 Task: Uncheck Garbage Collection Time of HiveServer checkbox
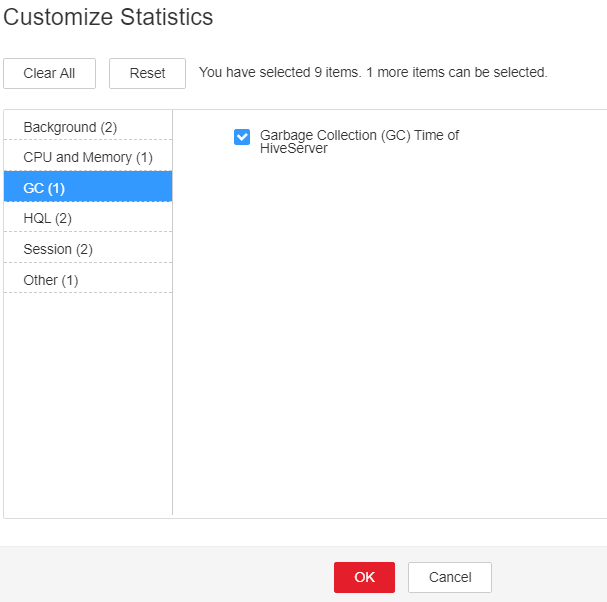(242, 137)
